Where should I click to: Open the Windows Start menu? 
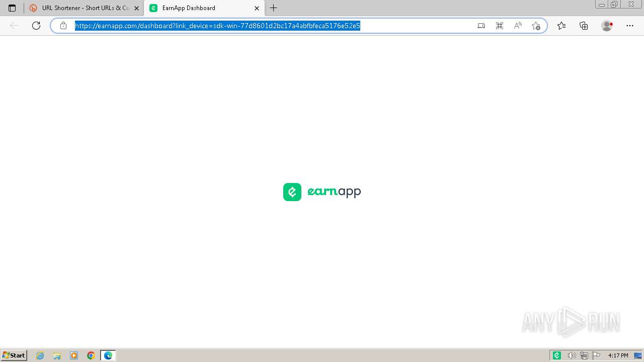(x=14, y=355)
